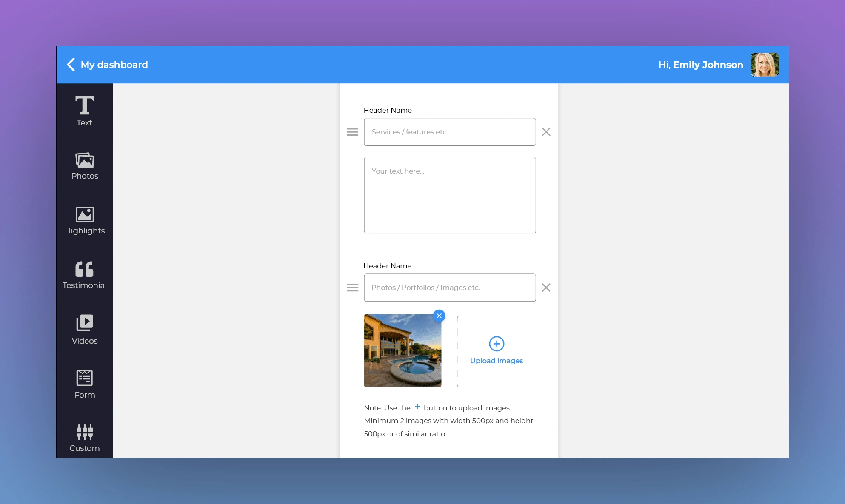845x504 pixels.
Task: Select the Text block tool in sidebar
Action: (84, 111)
